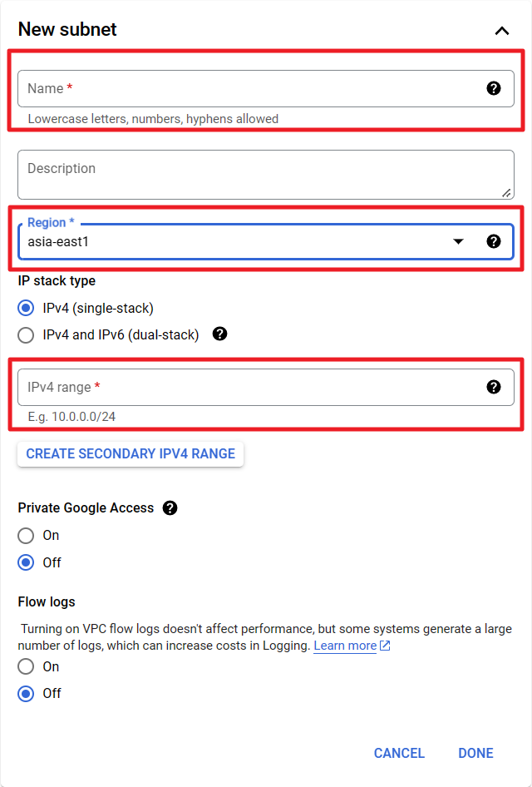Select IPv4 and IPv6 (dual-stack) option
The height and width of the screenshot is (787, 532).
27,335
